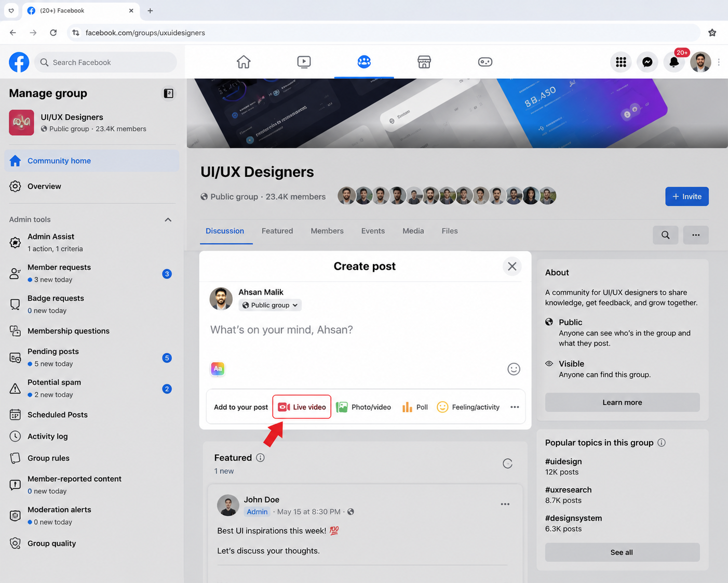Switch to the Members tab
The width and height of the screenshot is (728, 583).
pyautogui.click(x=327, y=231)
